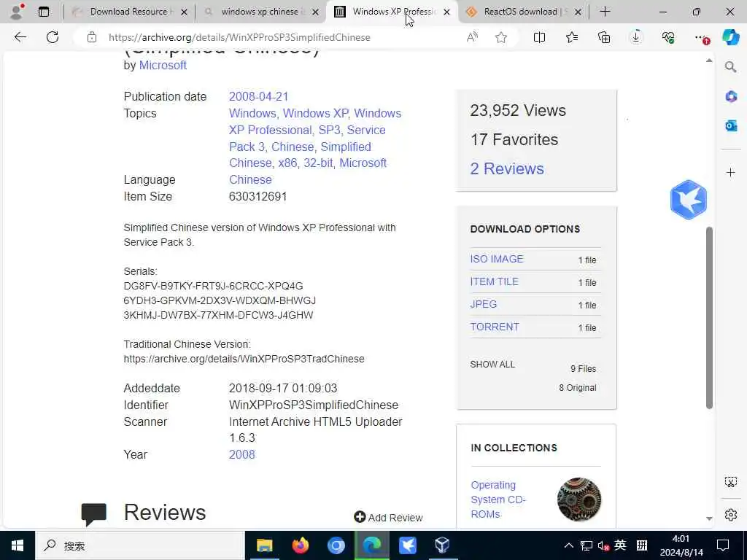The height and width of the screenshot is (560, 747).
Task: Close the ReactOS download tab
Action: pyautogui.click(x=578, y=12)
